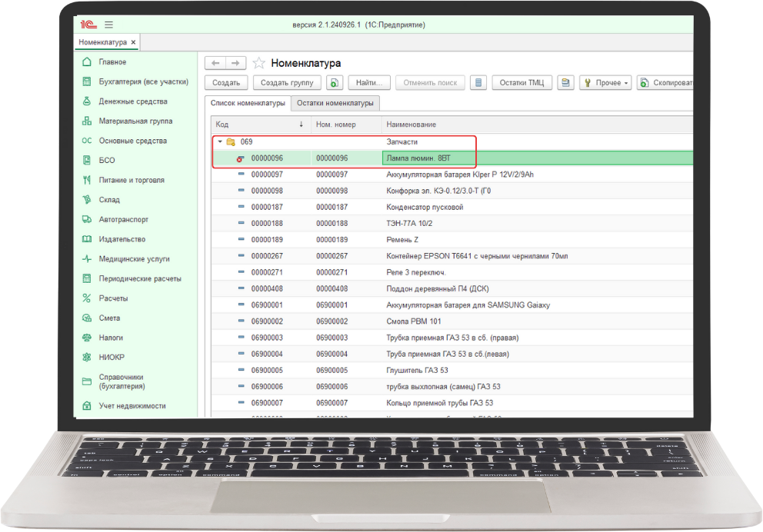
Task: Click the forward navigation arrow
Action: coord(236,63)
